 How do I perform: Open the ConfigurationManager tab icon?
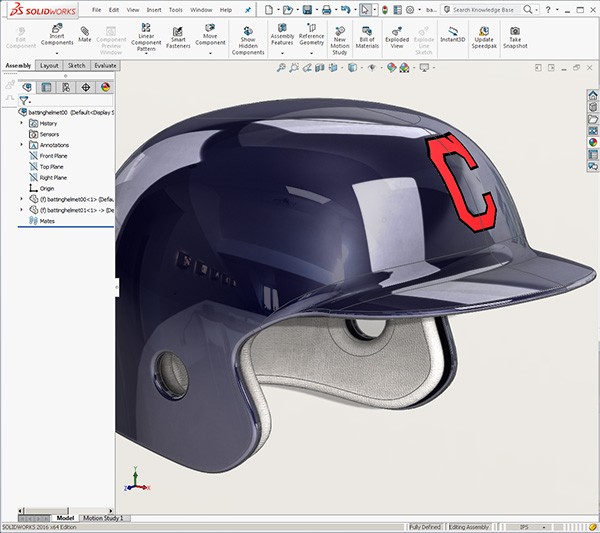coord(66,87)
